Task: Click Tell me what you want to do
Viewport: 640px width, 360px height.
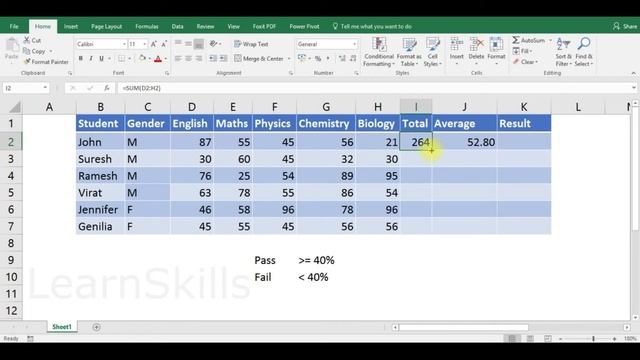Action: pos(372,27)
